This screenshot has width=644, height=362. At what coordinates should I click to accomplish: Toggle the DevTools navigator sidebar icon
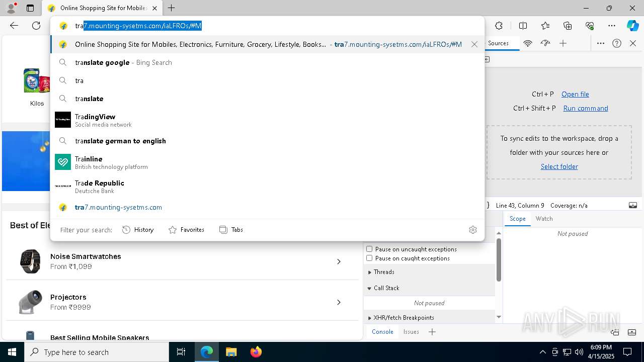click(487, 59)
